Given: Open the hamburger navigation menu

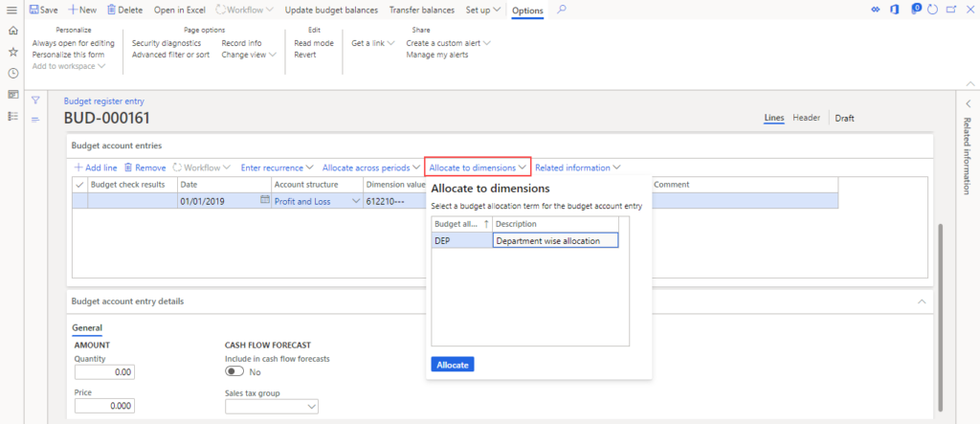Looking at the screenshot, I should (12, 10).
